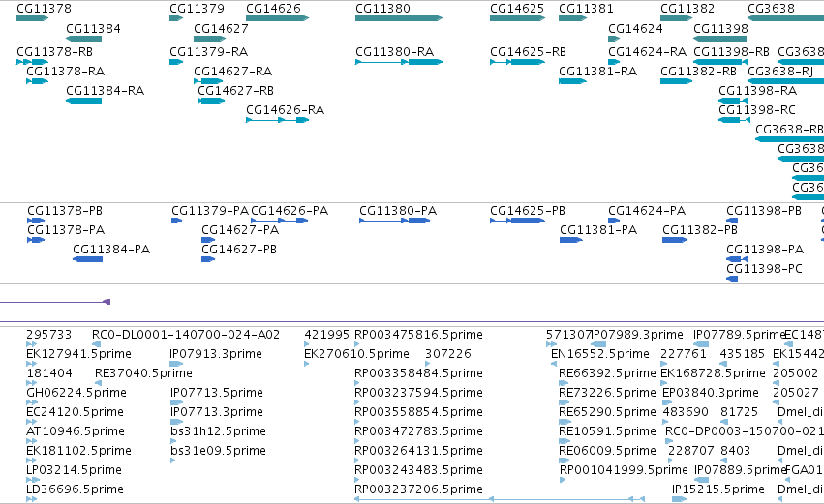Click gene label CG14624
This screenshot has width=824, height=504.
pyautogui.click(x=635, y=29)
